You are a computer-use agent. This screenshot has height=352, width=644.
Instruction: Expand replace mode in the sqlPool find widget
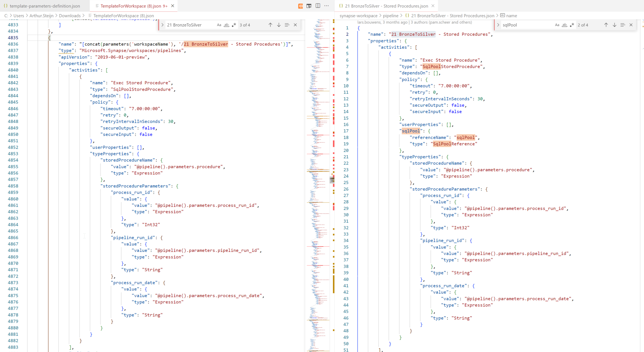(498, 25)
